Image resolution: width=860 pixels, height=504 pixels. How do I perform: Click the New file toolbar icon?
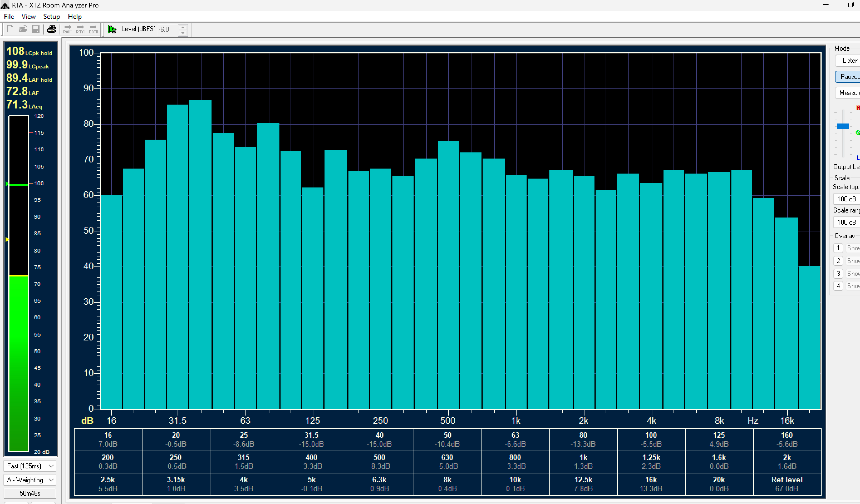(x=10, y=29)
